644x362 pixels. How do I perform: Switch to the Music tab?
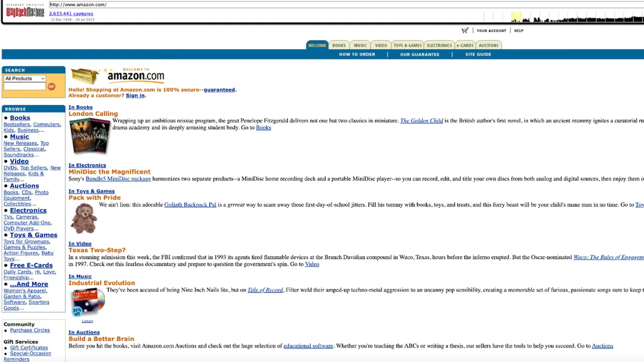361,46
